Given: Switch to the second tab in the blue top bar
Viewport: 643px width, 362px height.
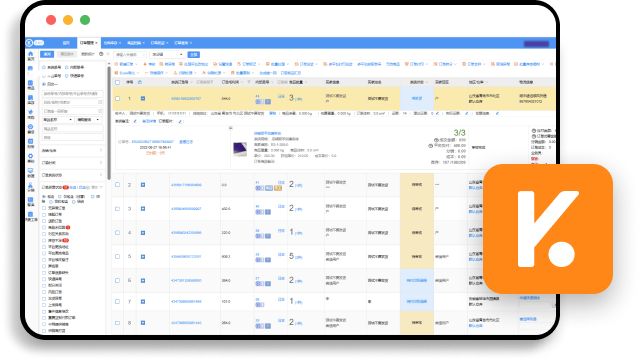Looking at the screenshot, I should click(89, 43).
